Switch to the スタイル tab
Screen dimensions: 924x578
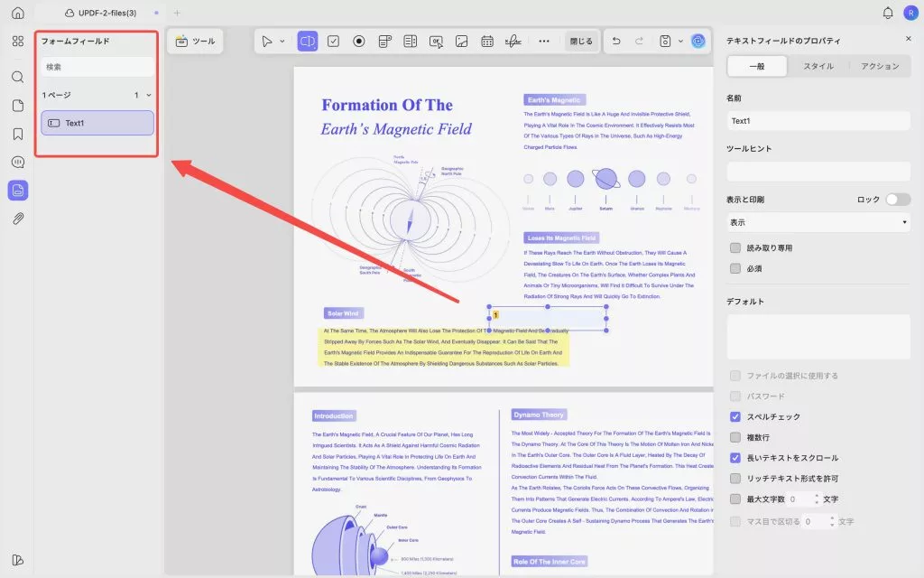[818, 66]
